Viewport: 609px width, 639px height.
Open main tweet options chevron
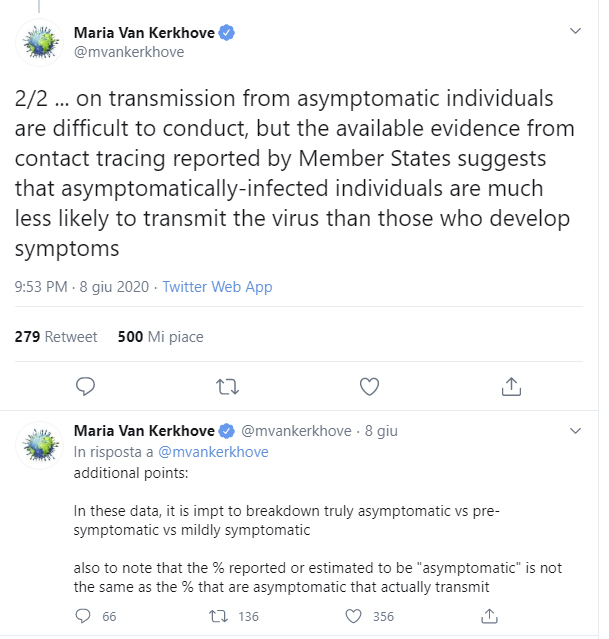pos(575,31)
